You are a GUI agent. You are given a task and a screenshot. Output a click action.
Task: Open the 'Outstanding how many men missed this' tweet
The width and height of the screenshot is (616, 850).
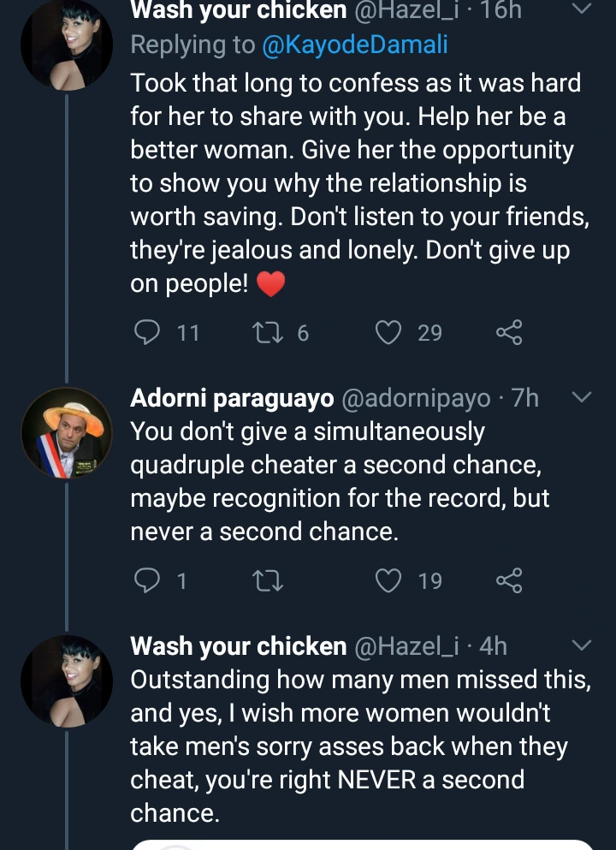click(x=359, y=745)
